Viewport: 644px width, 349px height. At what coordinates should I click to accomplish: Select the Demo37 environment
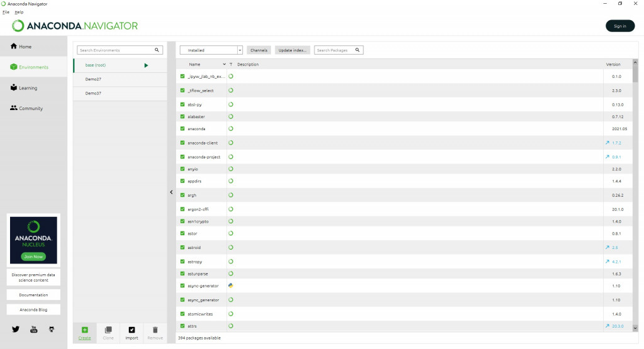120,93
